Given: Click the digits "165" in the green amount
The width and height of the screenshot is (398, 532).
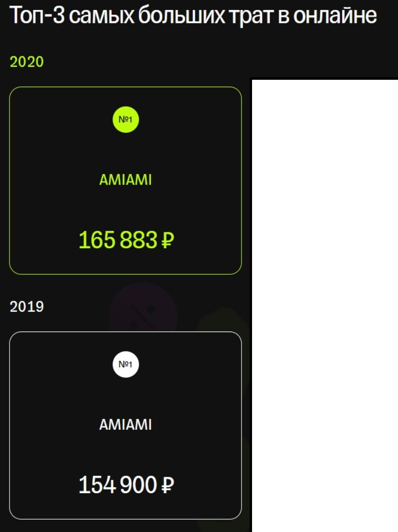Looking at the screenshot, I should [x=97, y=240].
